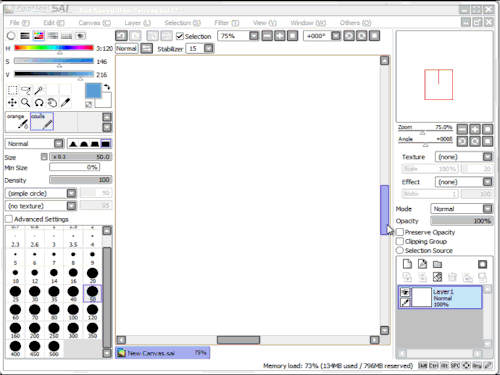This screenshot has height=375, width=500.
Task: Zoom in with the toolbar plus button
Action: (280, 36)
